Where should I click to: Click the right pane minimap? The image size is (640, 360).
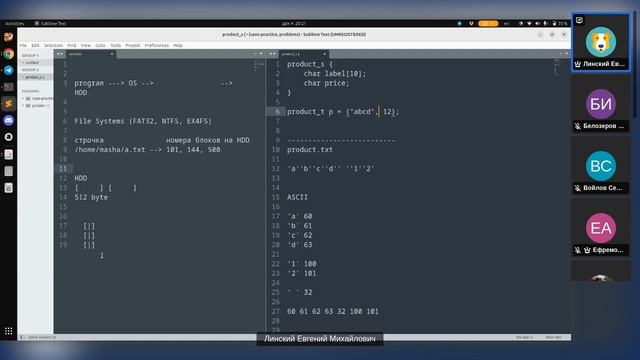coord(557,67)
